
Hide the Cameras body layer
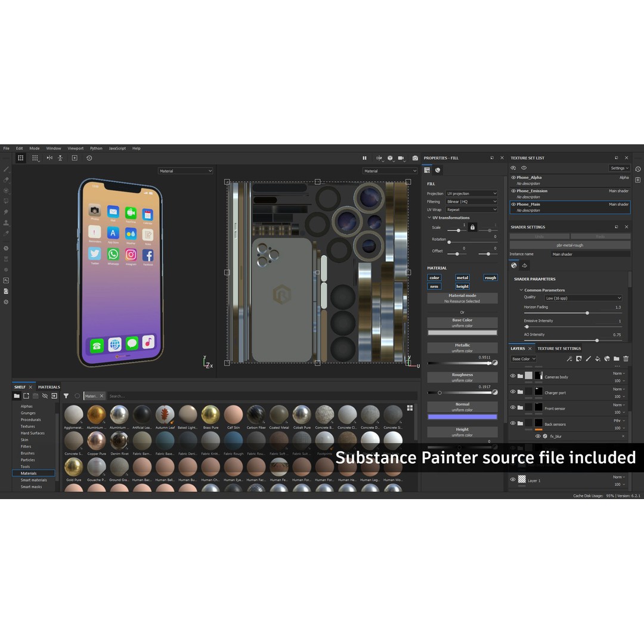point(513,376)
